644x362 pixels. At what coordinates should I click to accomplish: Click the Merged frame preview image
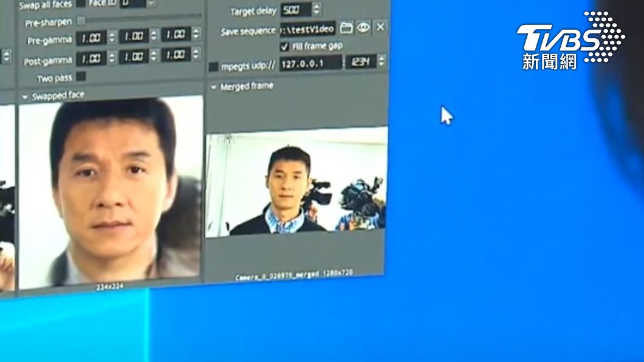296,182
